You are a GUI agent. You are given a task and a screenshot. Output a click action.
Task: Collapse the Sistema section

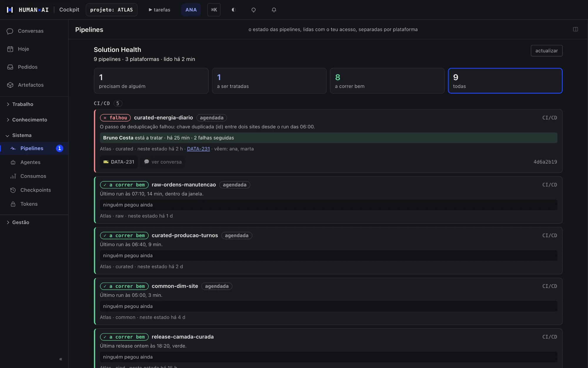(x=34, y=135)
